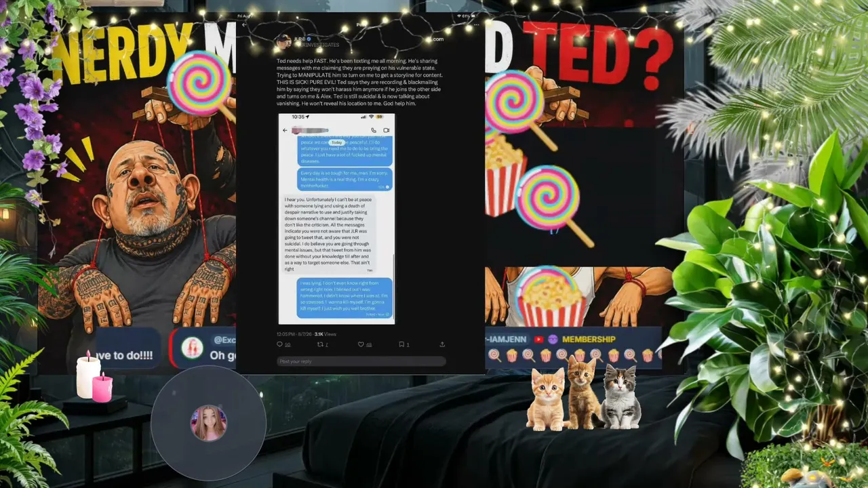Click the YouTube logo beside MEMBERSHIP
868x488 pixels.
(538, 339)
